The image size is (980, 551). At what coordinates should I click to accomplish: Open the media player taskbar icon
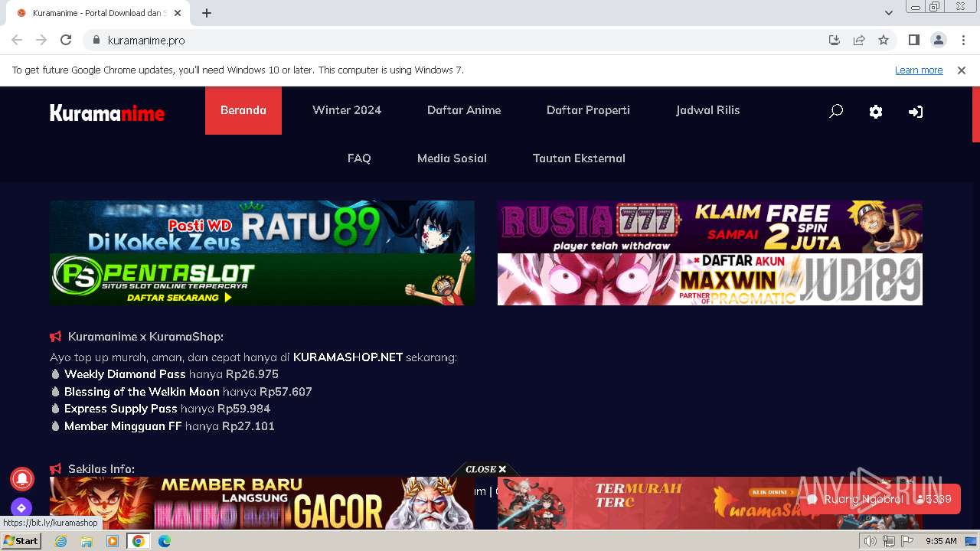(113, 541)
